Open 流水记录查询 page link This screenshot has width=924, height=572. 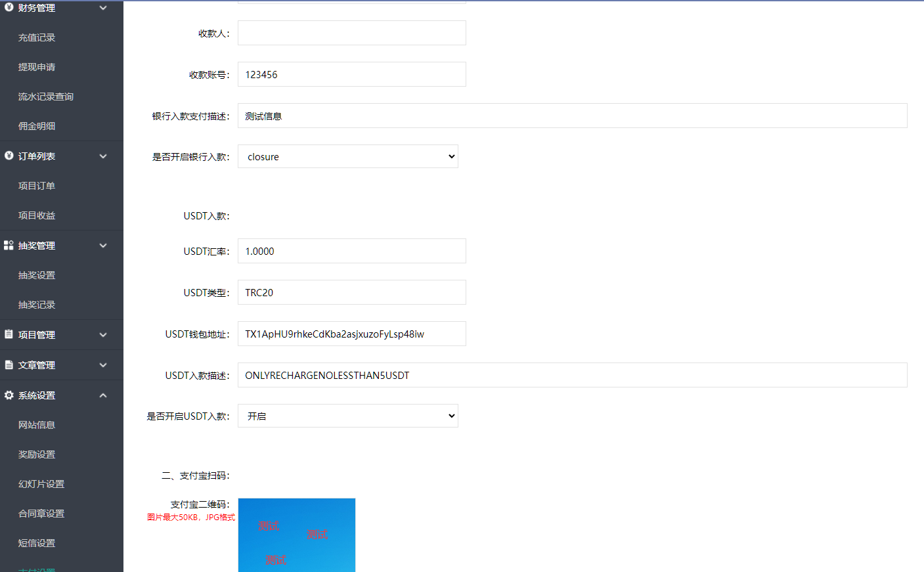click(46, 97)
